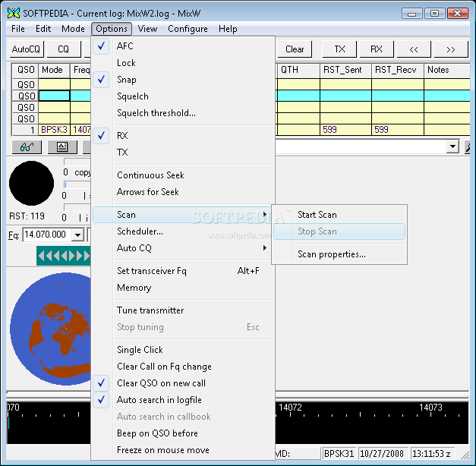
Task: Open Scan properties dialog
Action: click(x=339, y=254)
